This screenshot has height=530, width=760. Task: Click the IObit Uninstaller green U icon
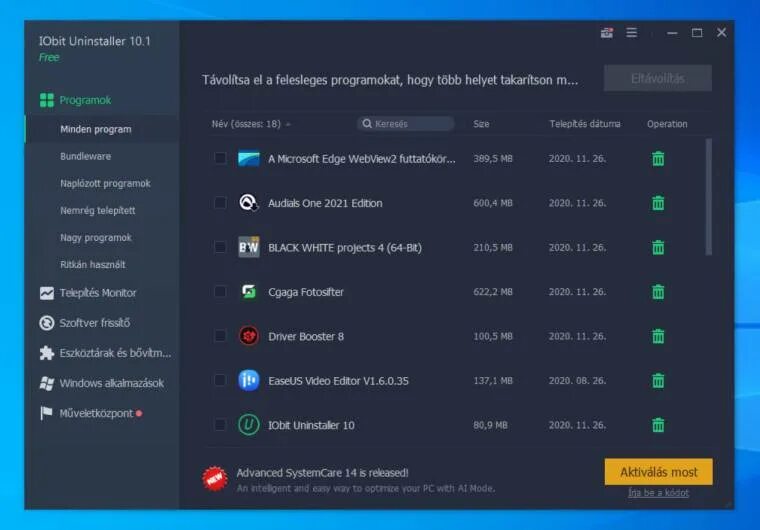(249, 425)
